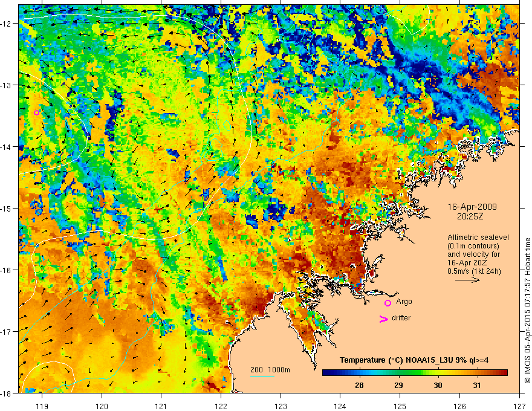The height and width of the screenshot is (411, 532).
Task: Click longitude axis label 119
Action: tap(42, 406)
